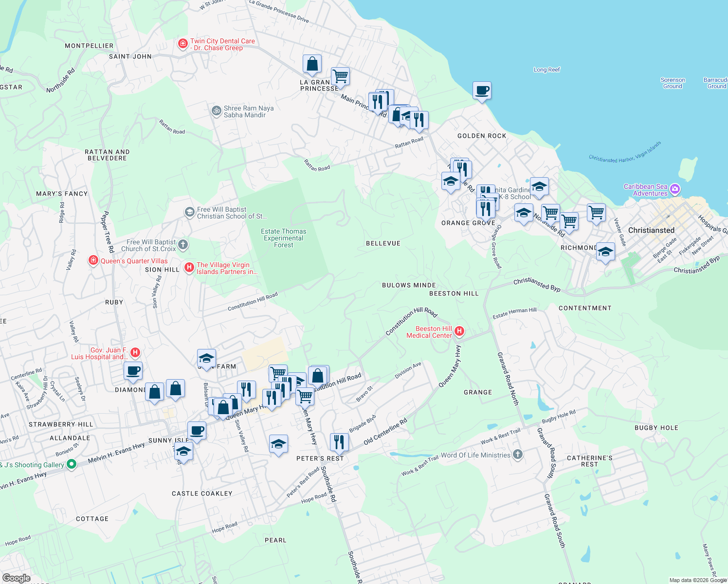Click the restaurant marker near Old Centerline Road
Image resolution: width=728 pixels, height=584 pixels.
339,441
